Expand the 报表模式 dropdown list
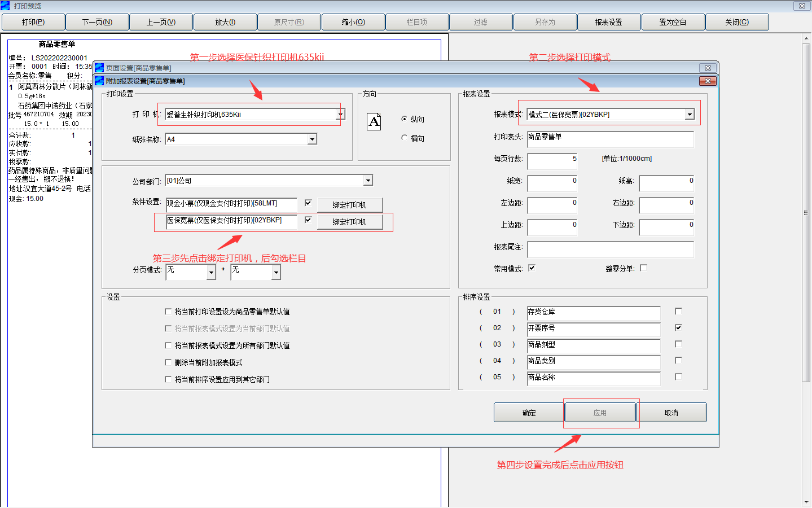812x508 pixels. pyautogui.click(x=690, y=115)
